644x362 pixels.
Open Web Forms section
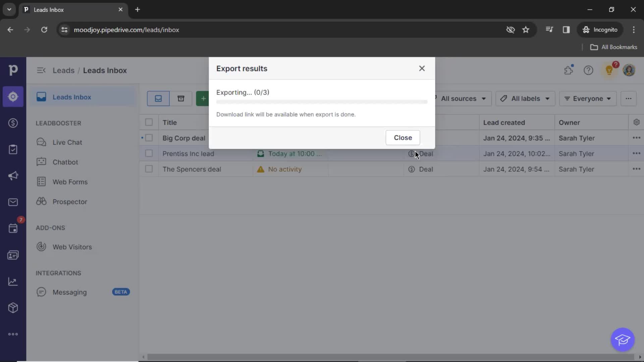(70, 182)
